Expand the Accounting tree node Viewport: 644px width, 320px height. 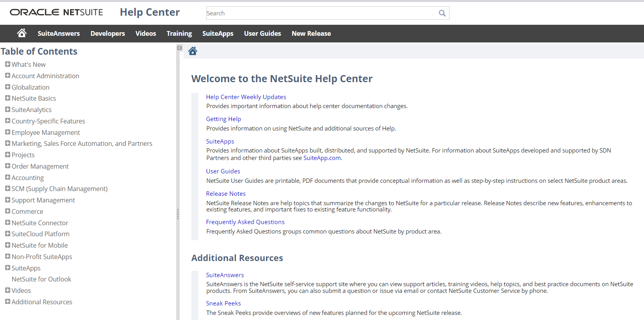click(7, 177)
